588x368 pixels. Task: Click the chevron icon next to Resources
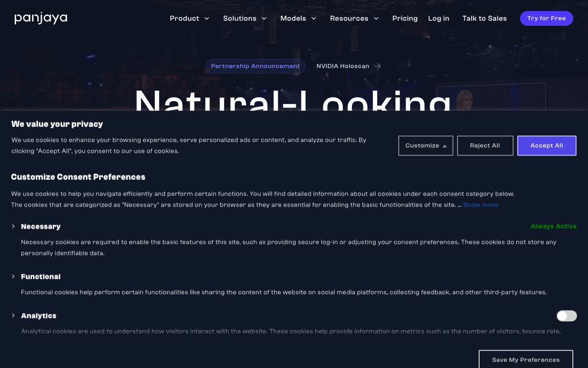point(376,18)
